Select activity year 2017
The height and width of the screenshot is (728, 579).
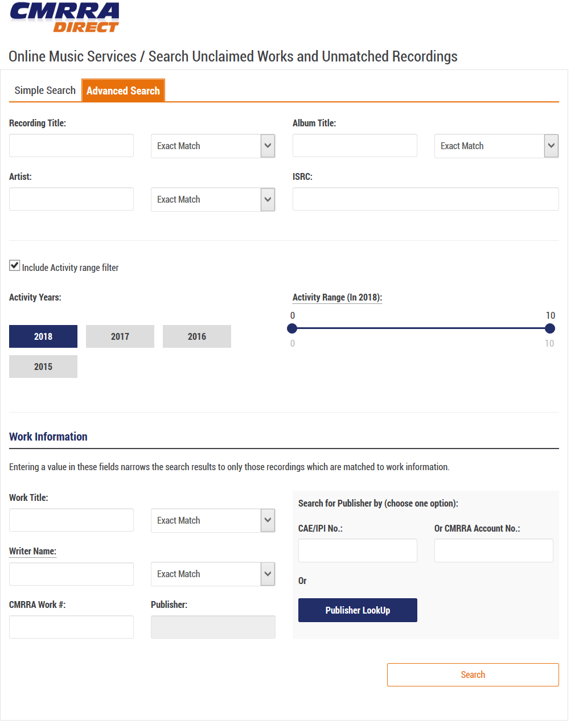(x=120, y=336)
